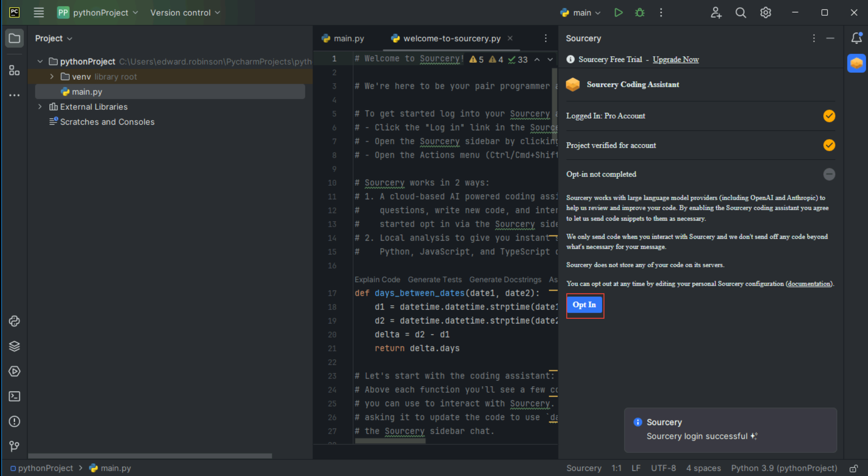Open Python Packages layers icon
Screen dimensions: 868x476
14,346
